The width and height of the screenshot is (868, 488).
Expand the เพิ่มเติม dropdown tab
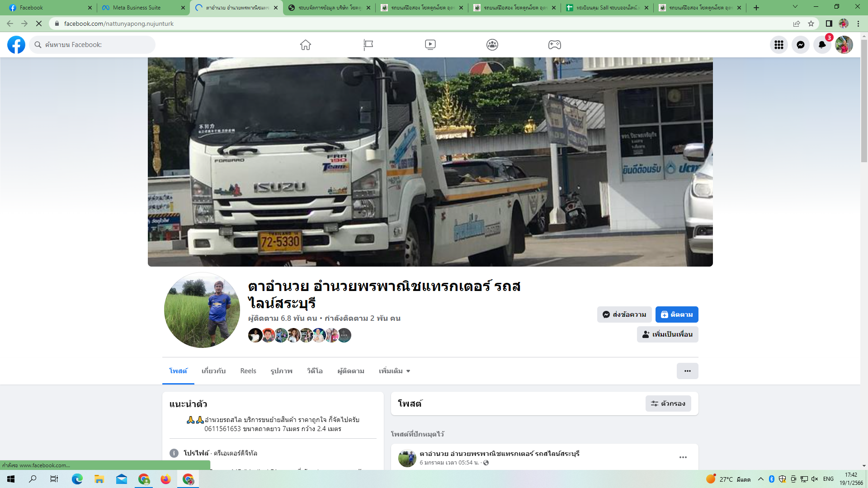click(395, 371)
